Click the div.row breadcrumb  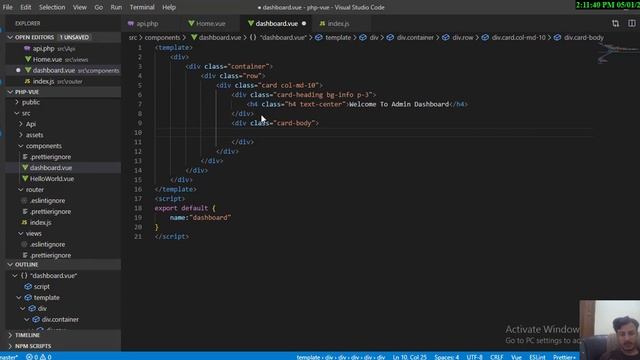click(x=462, y=38)
